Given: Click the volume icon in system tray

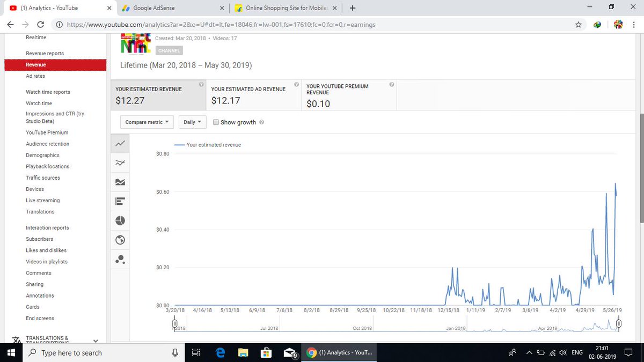Looking at the screenshot, I should pyautogui.click(x=562, y=353).
